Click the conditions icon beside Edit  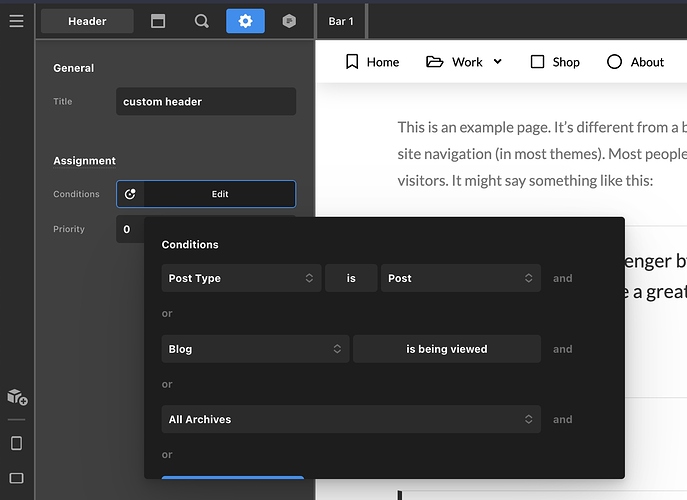click(x=130, y=194)
